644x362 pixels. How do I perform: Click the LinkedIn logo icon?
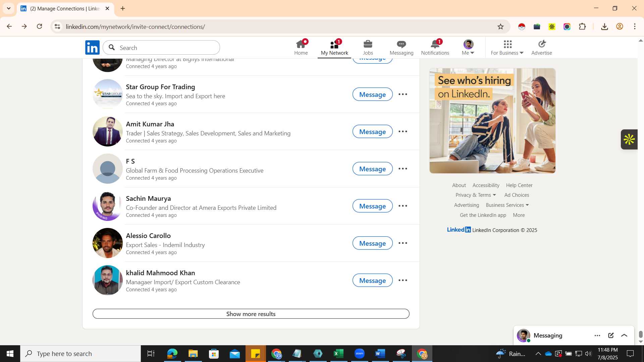pos(92,47)
